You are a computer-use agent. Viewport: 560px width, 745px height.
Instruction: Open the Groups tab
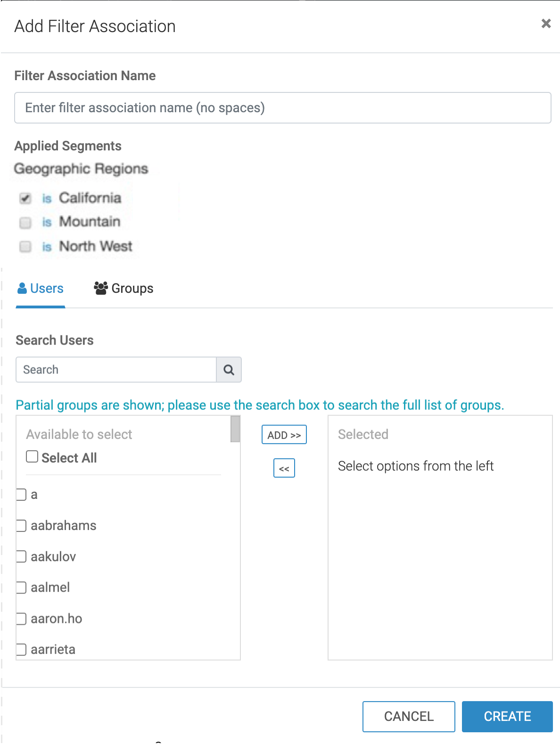(x=124, y=289)
